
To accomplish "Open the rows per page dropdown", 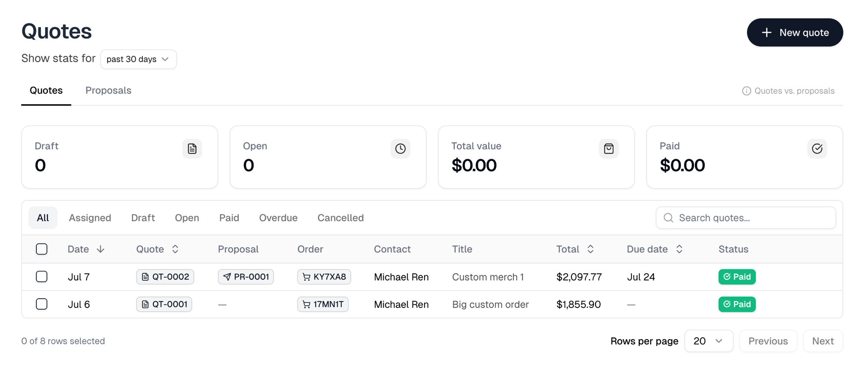I will (x=709, y=341).
